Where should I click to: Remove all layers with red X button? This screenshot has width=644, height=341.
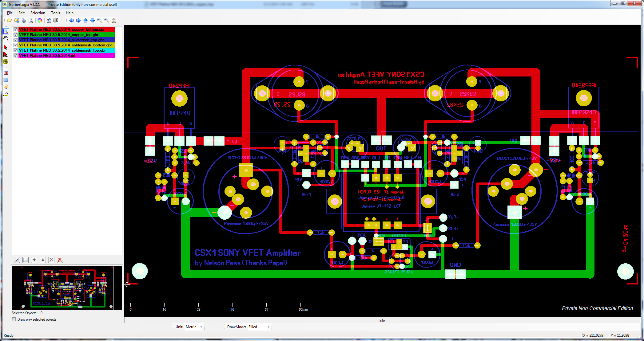(x=60, y=260)
